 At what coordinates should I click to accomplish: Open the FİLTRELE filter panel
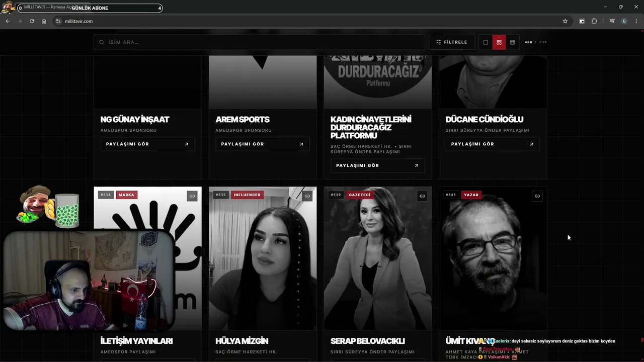tap(452, 42)
